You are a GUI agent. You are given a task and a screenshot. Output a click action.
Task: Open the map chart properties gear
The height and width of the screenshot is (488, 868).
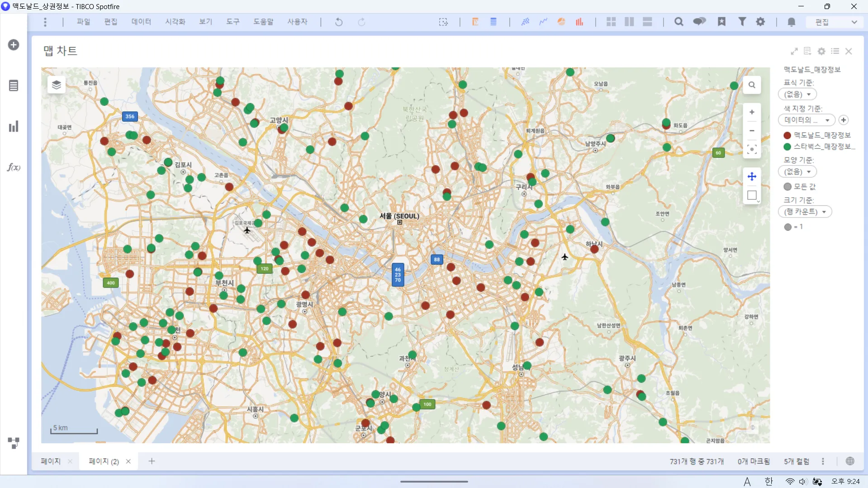(x=821, y=51)
